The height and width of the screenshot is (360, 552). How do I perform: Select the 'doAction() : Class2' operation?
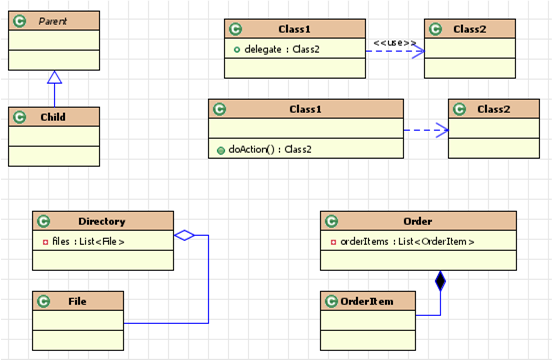(x=270, y=150)
